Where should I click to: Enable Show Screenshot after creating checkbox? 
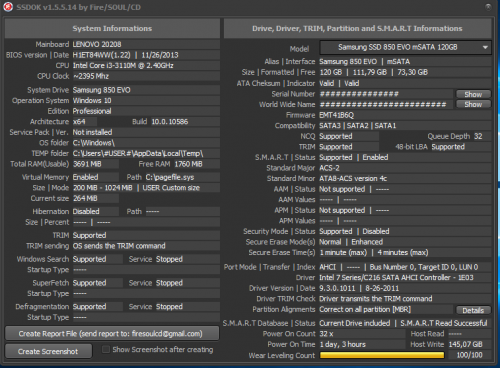point(106,349)
